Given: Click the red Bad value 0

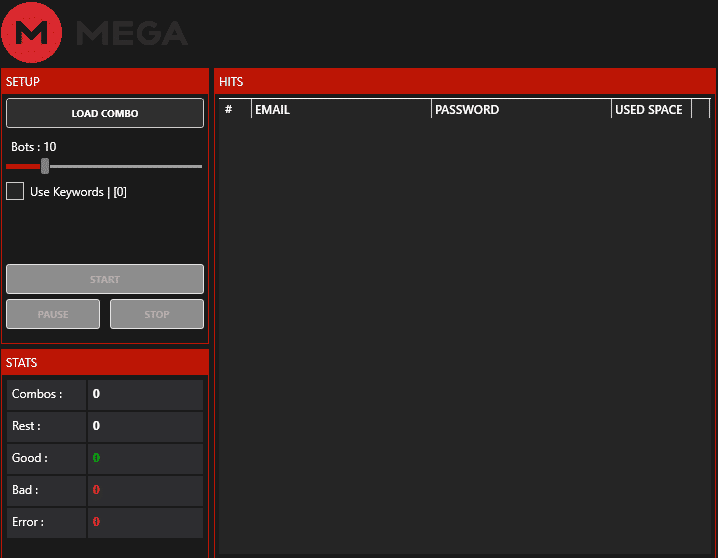Looking at the screenshot, I should pos(96,490).
